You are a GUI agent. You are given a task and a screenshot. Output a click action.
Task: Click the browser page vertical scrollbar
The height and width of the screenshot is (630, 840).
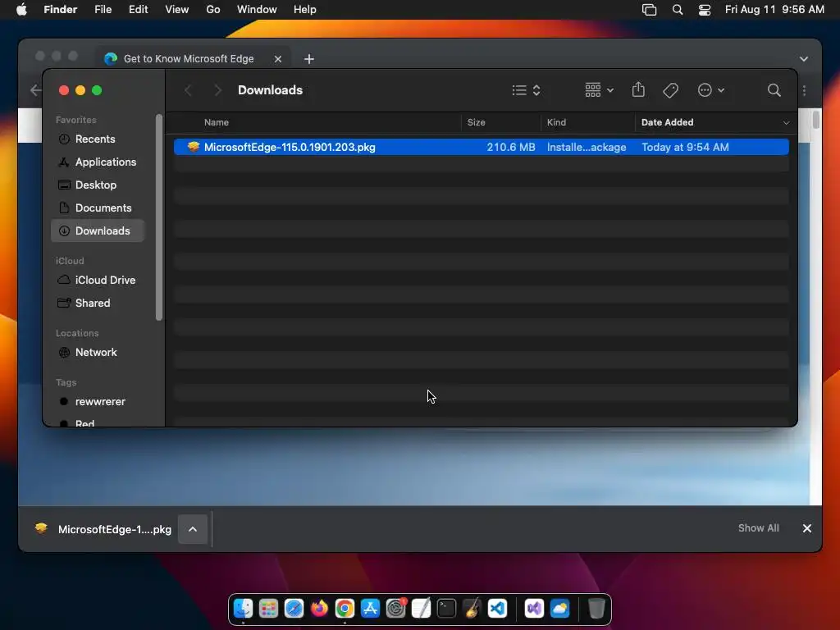pyautogui.click(x=815, y=120)
